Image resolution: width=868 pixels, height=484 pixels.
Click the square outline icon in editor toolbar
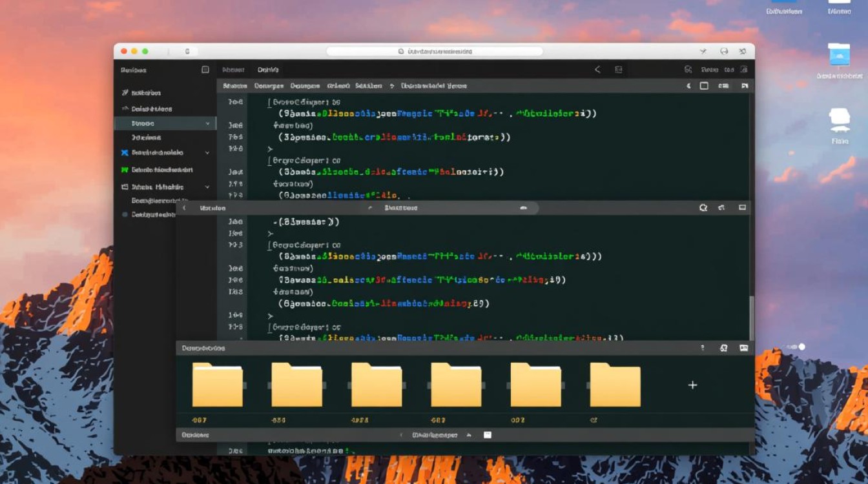tap(704, 86)
